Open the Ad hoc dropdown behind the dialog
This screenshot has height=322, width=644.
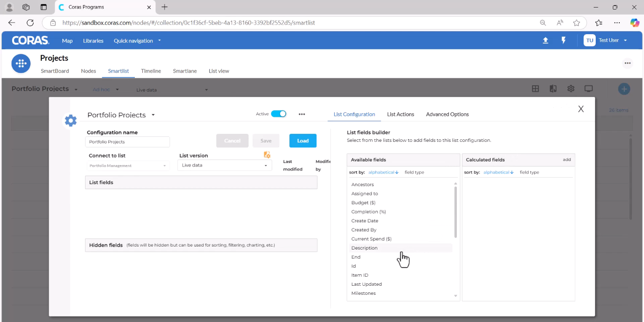(106, 90)
